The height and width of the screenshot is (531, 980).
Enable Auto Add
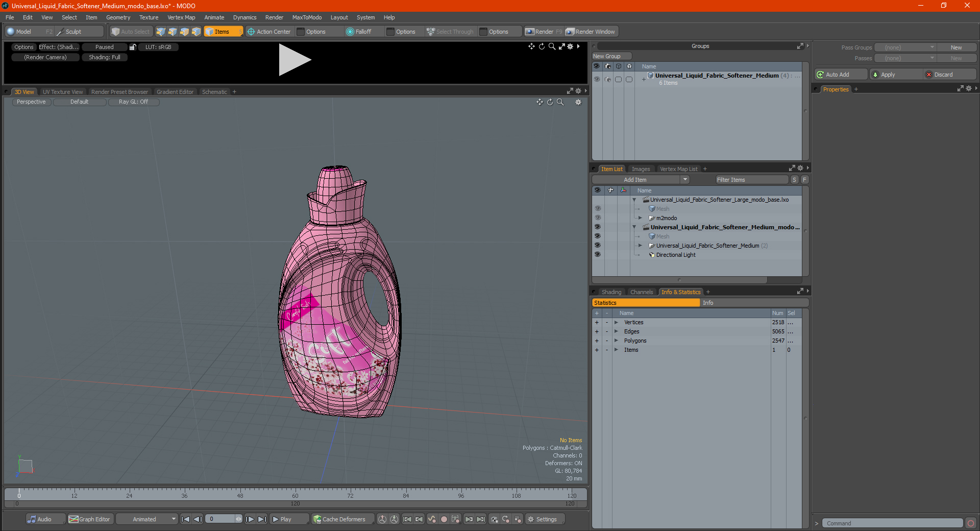point(841,75)
